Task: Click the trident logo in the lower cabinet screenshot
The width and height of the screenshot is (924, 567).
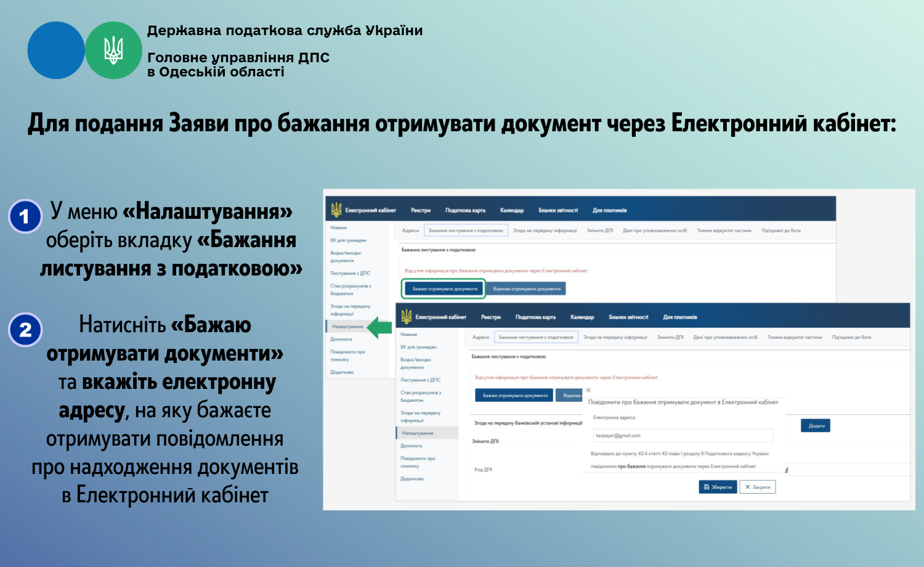Action: [407, 317]
